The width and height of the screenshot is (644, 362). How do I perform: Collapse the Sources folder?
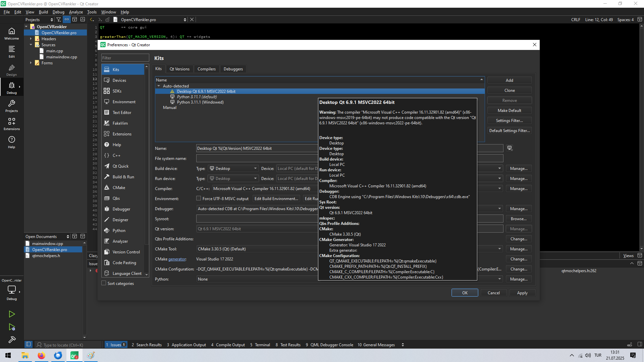tap(31, 45)
